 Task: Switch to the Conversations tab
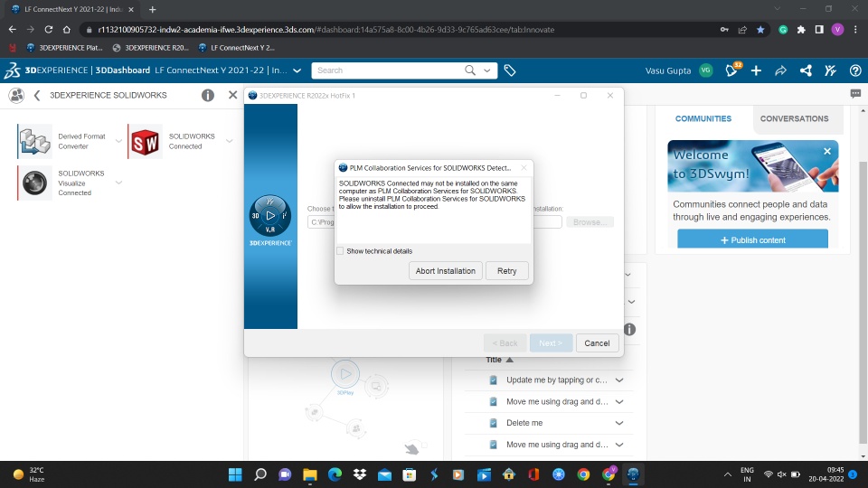pyautogui.click(x=794, y=118)
